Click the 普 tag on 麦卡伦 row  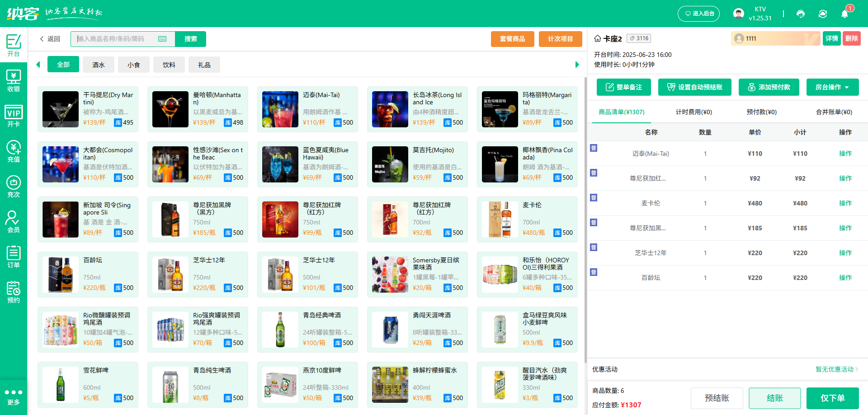point(594,198)
